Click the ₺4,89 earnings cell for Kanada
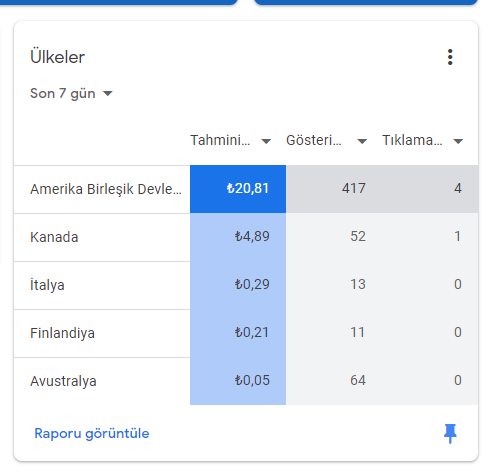This screenshot has width=493, height=474. [238, 237]
